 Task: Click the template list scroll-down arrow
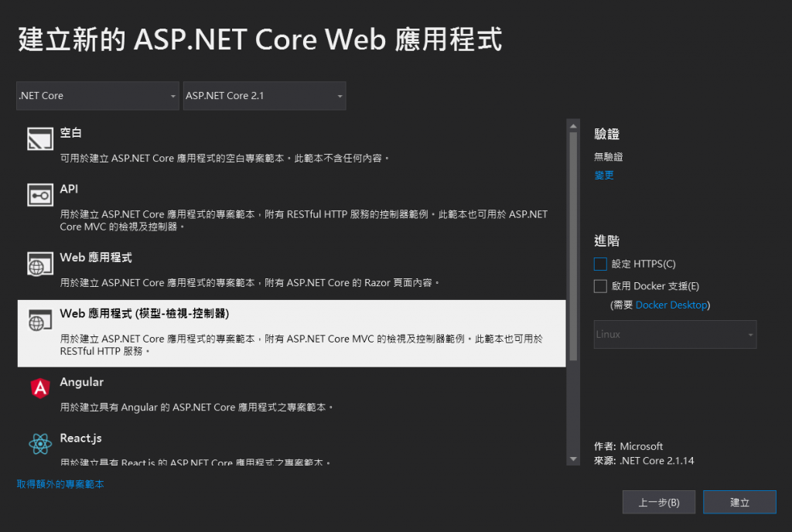pos(573,459)
